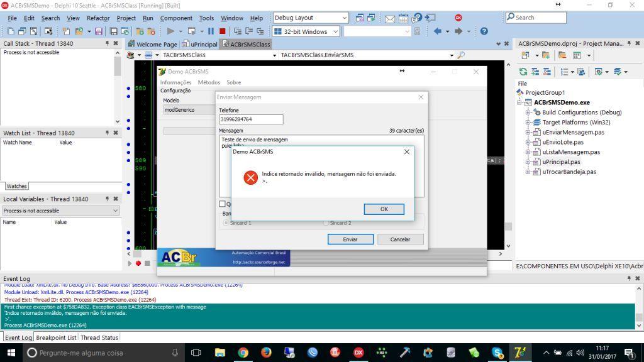Select the Sincard 1 radio button
Image resolution: width=644 pixels, height=362 pixels.
point(226,223)
